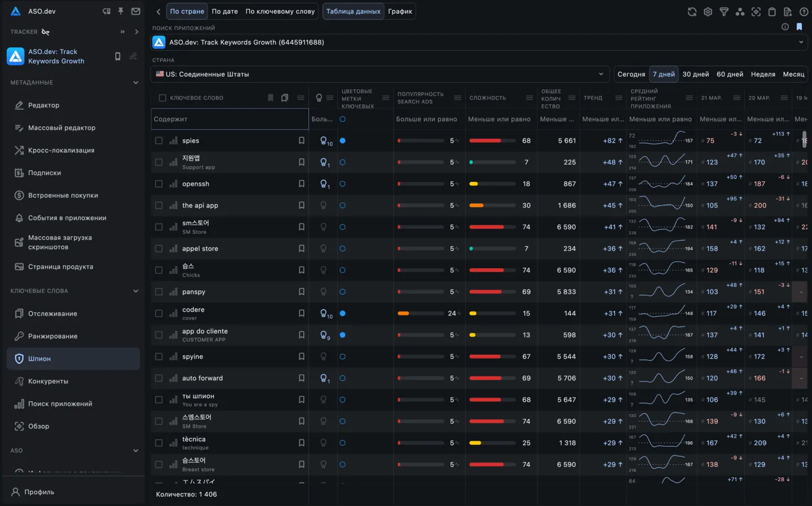Image resolution: width=812 pixels, height=506 pixels.
Task: Open the country dropdown 'US: Соединенные Штаты'
Action: (379, 74)
